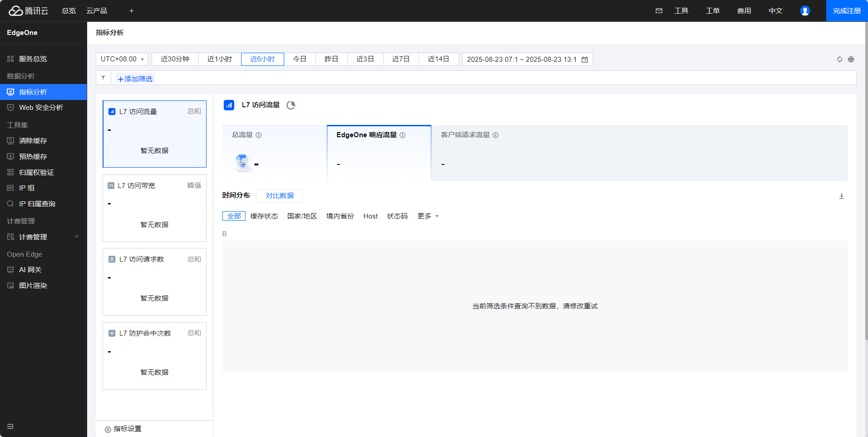Click the Tencent Cloud logo

28,10
